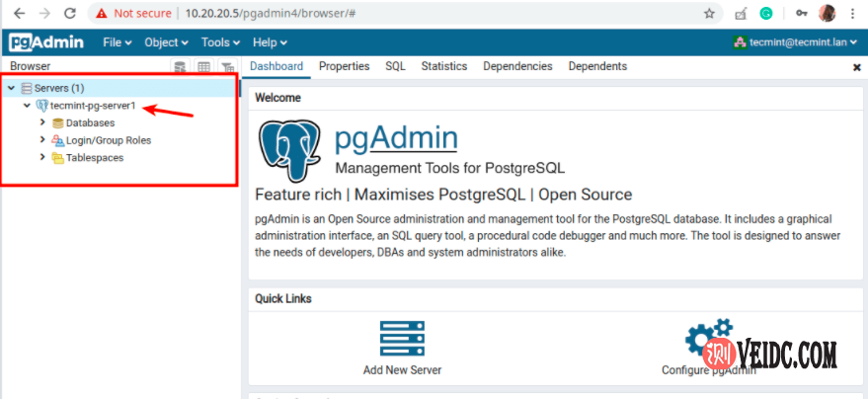Click the Query Tool icon in Browser panel
868x399 pixels.
[x=181, y=67]
